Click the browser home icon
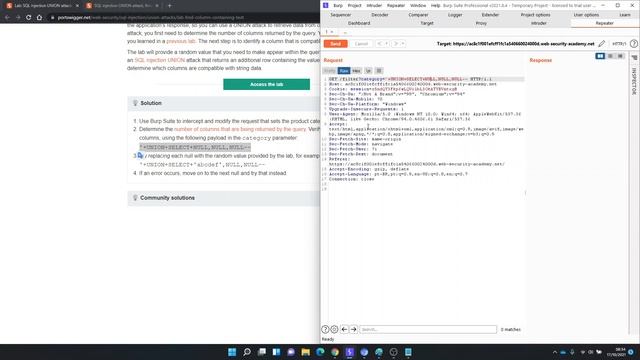The image size is (640, 360). [x=39, y=18]
